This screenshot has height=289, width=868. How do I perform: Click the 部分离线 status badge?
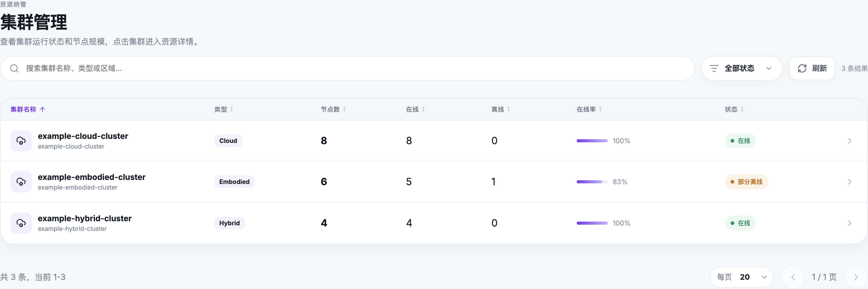pyautogui.click(x=746, y=182)
